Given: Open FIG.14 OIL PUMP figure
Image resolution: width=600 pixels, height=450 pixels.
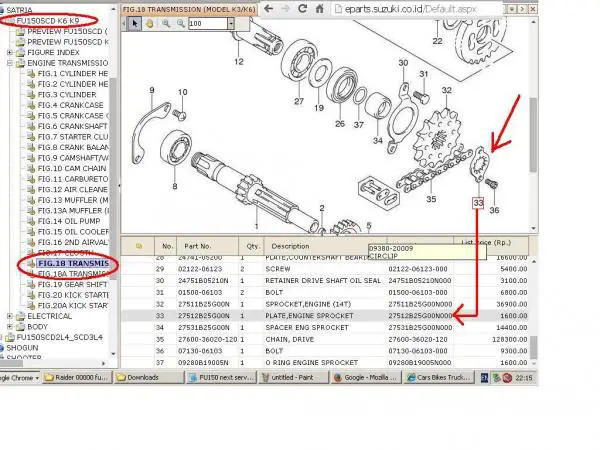Looking at the screenshot, I should [69, 221].
